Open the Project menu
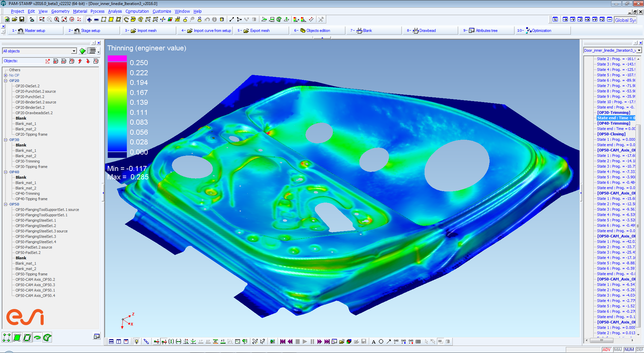 click(x=17, y=11)
